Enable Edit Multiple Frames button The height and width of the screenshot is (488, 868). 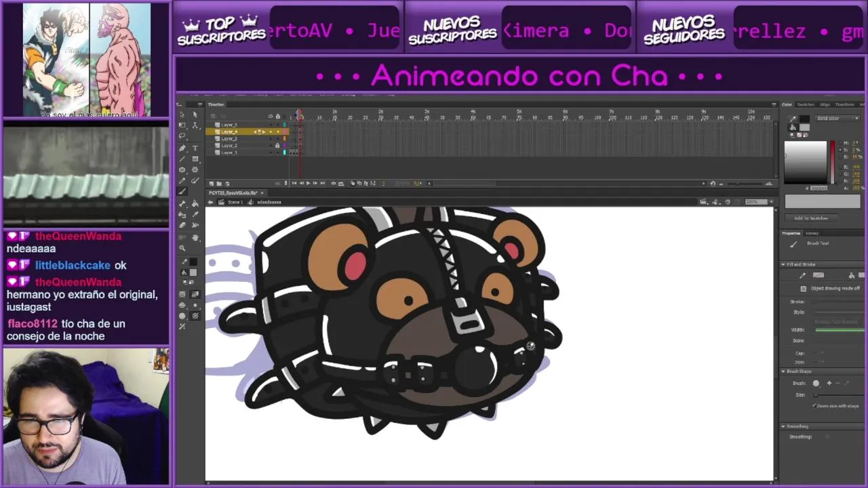click(366, 183)
